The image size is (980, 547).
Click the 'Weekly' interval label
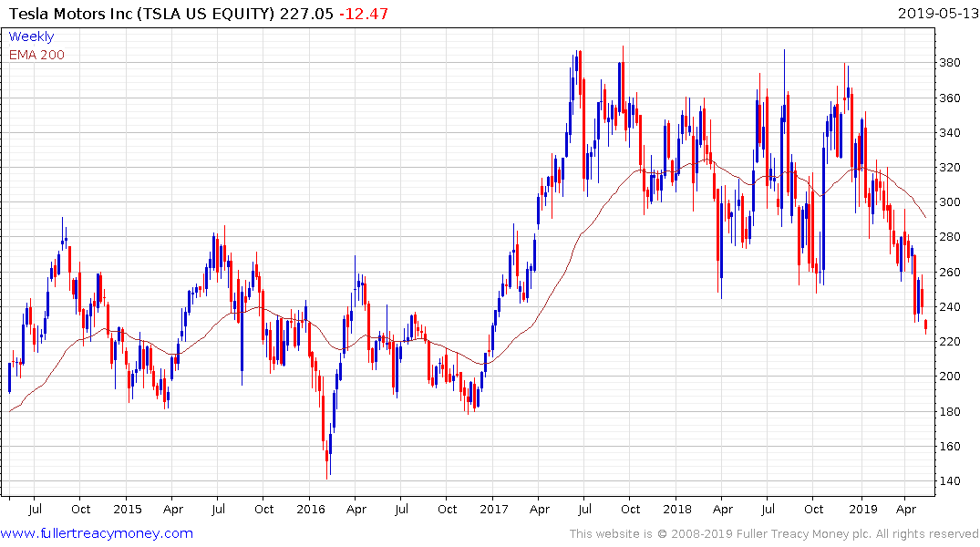[31, 36]
